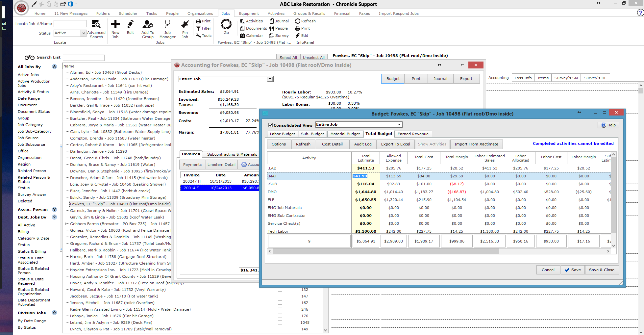Collapse the All Jobs By section
This screenshot has height=335, width=644.
(55, 67)
